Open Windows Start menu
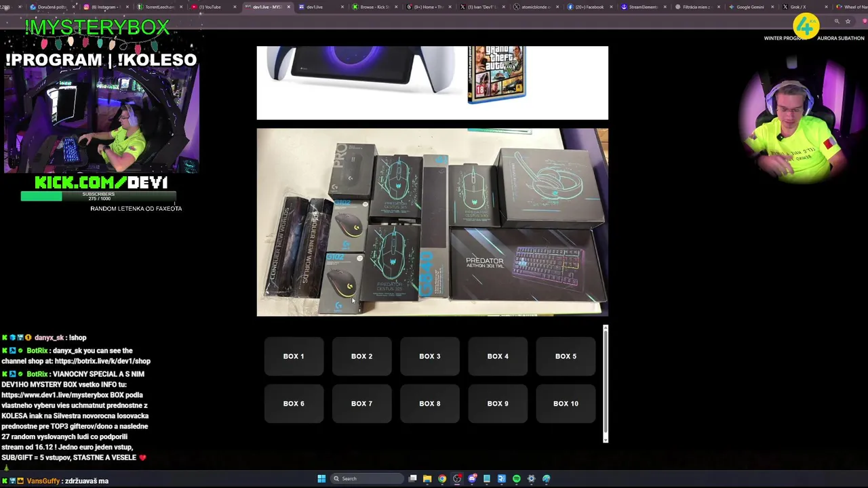868x488 pixels. tap(321, 479)
